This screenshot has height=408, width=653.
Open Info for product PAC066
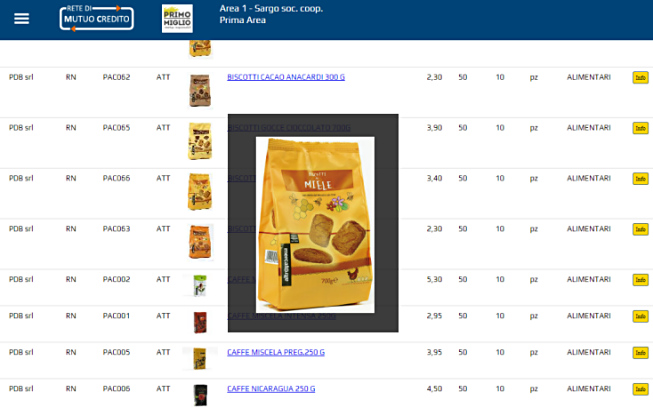(641, 179)
